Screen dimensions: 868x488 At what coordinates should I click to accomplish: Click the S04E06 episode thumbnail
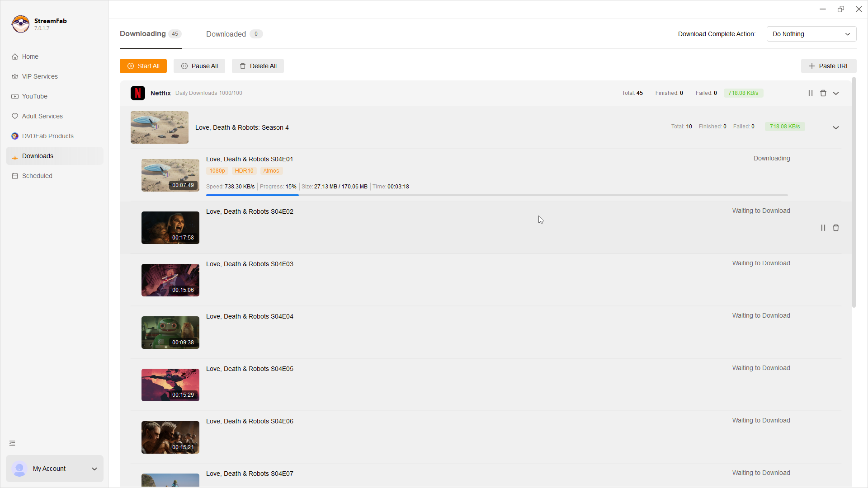tap(170, 437)
